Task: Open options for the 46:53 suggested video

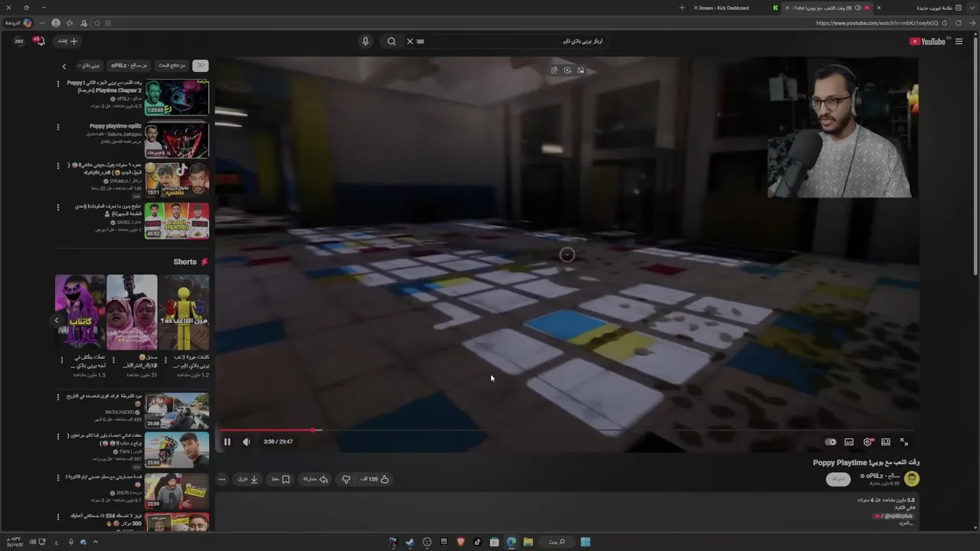Action: pyautogui.click(x=57, y=207)
